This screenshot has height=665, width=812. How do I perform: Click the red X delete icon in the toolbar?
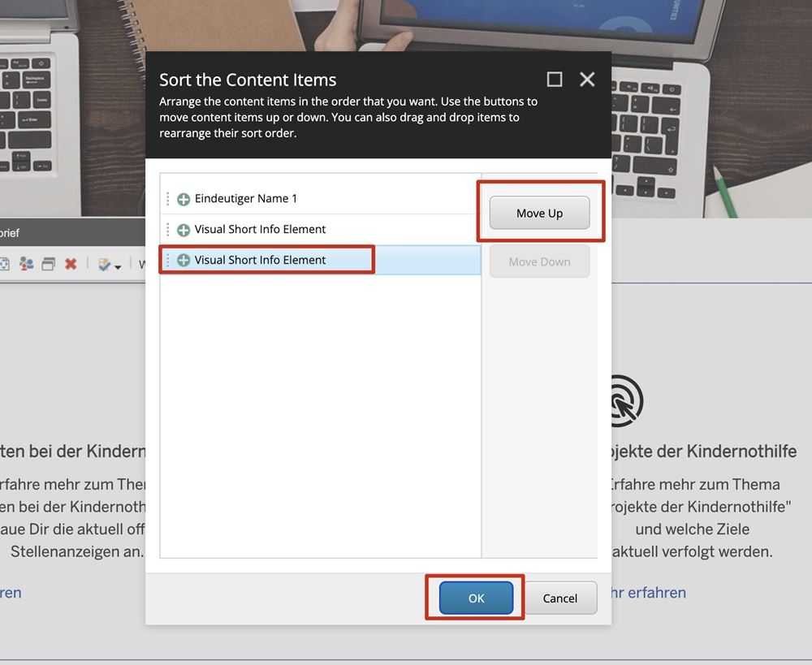71,264
